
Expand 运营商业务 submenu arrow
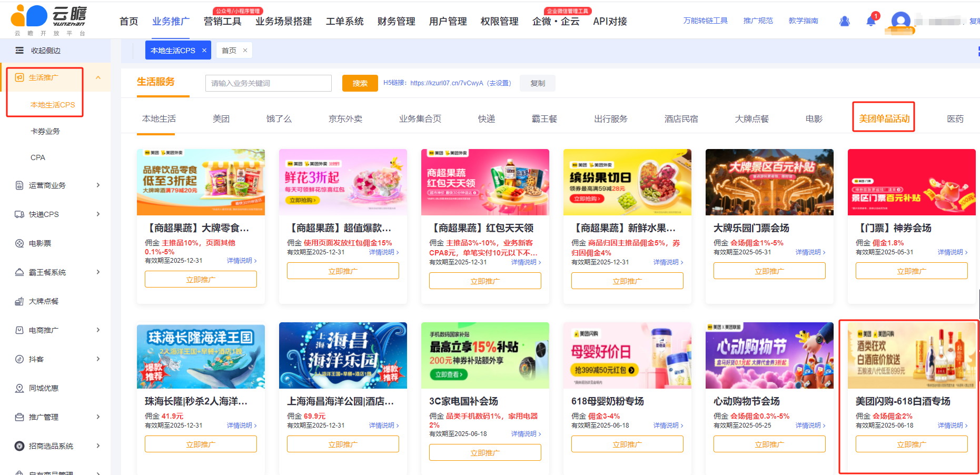pyautogui.click(x=98, y=185)
